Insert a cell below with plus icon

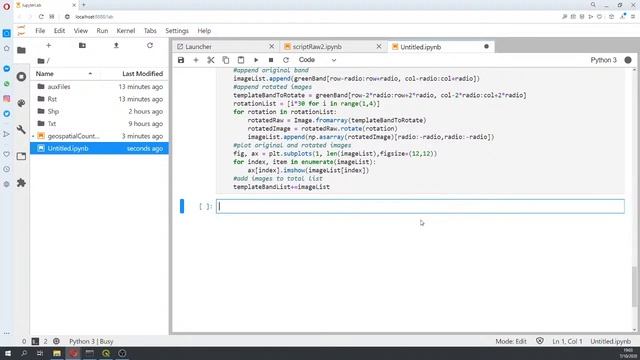[x=196, y=60]
